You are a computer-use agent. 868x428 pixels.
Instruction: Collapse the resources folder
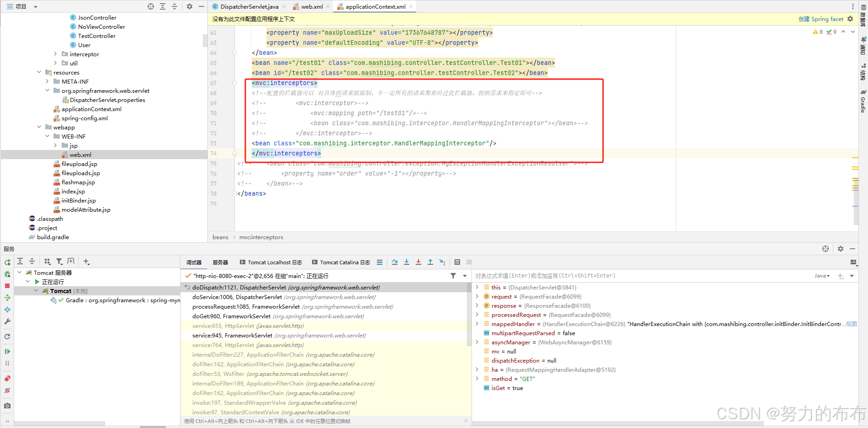click(x=39, y=72)
